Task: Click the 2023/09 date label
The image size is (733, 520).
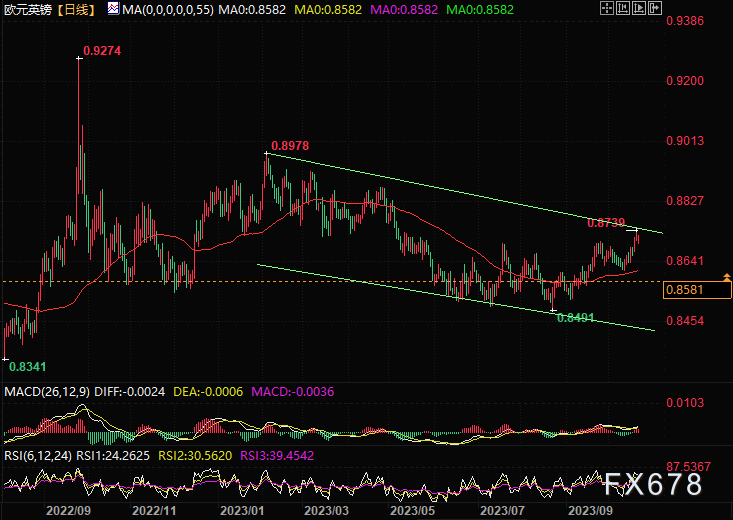Action: click(590, 511)
